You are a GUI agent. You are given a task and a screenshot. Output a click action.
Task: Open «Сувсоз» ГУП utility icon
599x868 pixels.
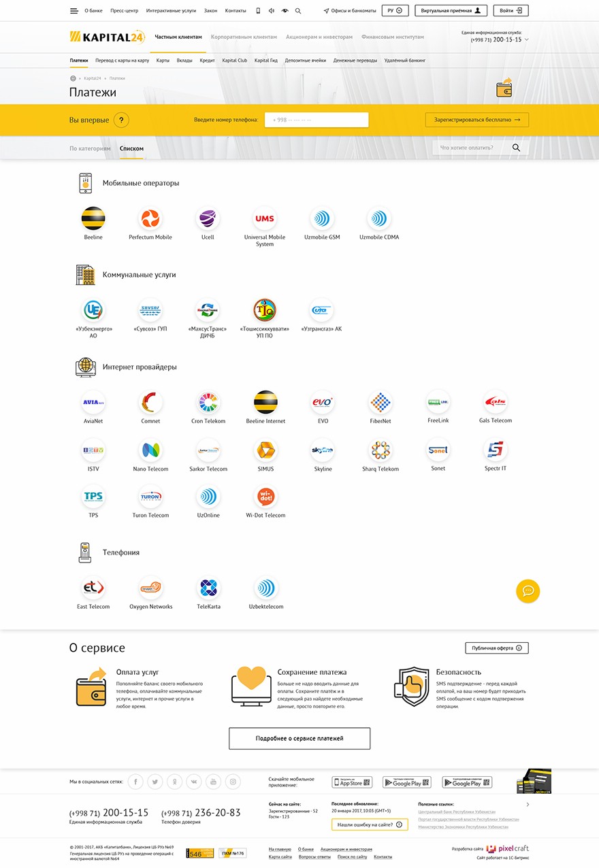click(x=150, y=310)
